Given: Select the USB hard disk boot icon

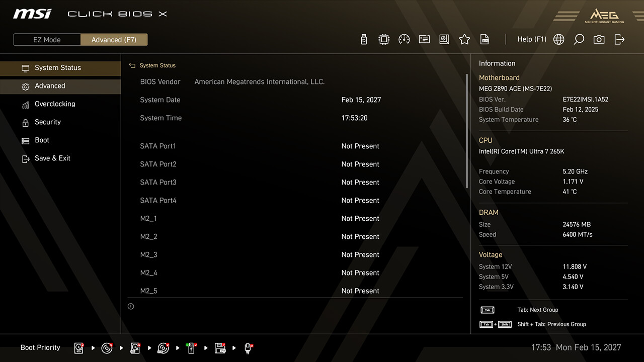Looking at the screenshot, I should (135, 348).
